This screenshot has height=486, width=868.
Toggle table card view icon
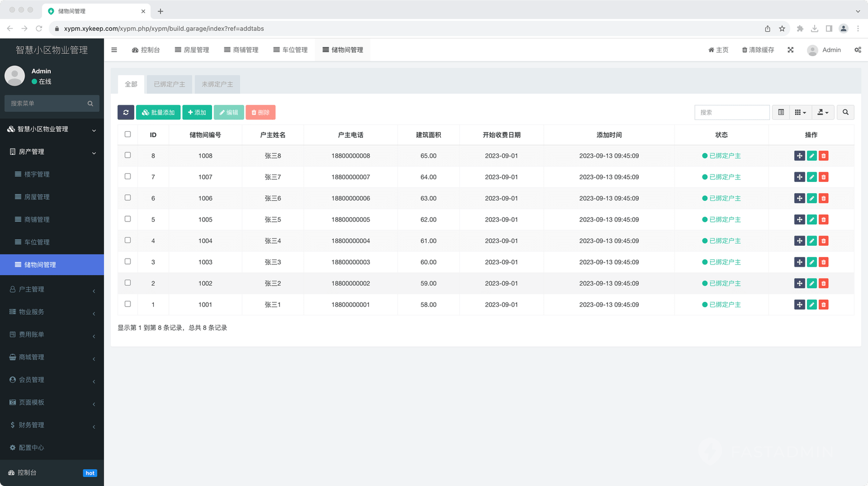[x=781, y=112]
